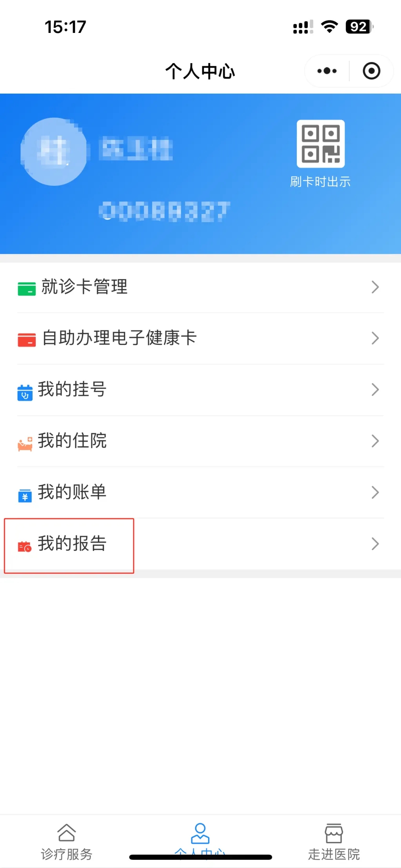Screen dimensions: 401x868
Task: Open 我的报告 entry
Action: coord(72,544)
